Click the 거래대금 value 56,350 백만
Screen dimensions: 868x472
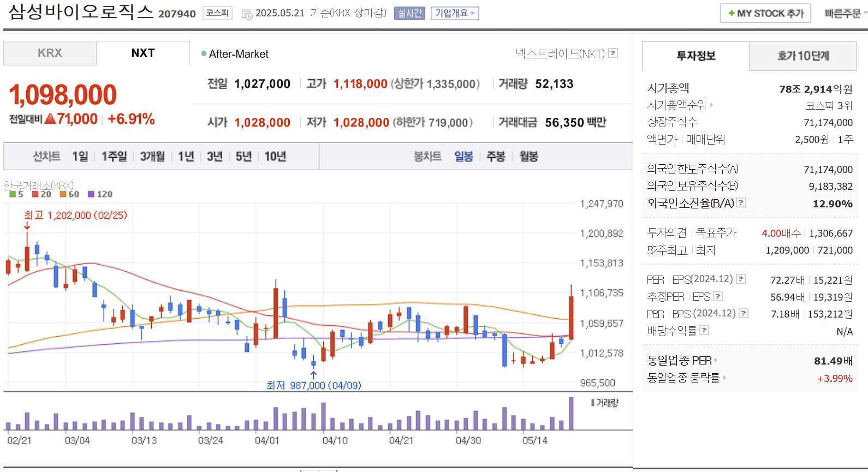tap(575, 122)
